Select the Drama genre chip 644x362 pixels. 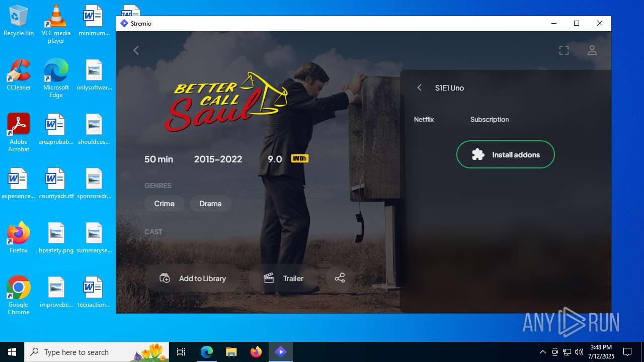coord(210,204)
